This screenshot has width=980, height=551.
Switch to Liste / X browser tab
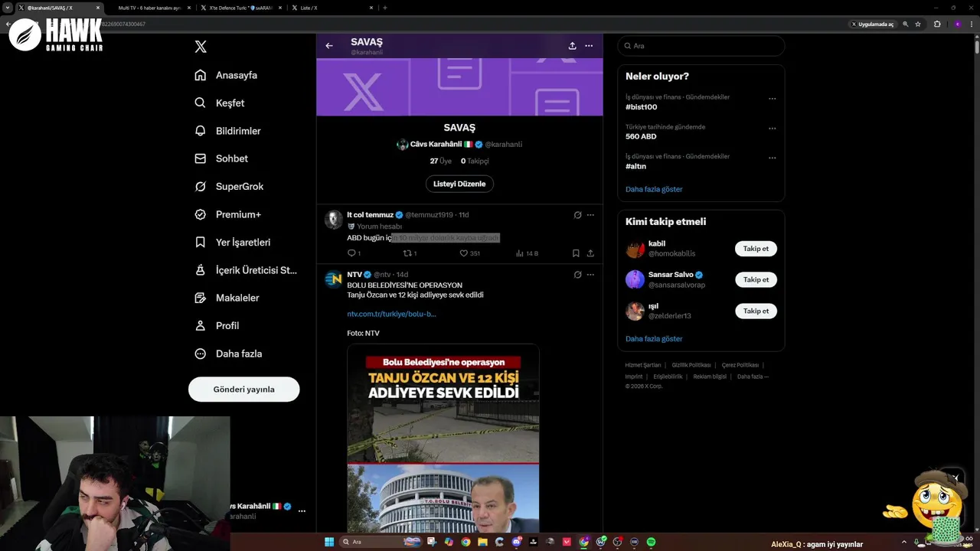(331, 8)
